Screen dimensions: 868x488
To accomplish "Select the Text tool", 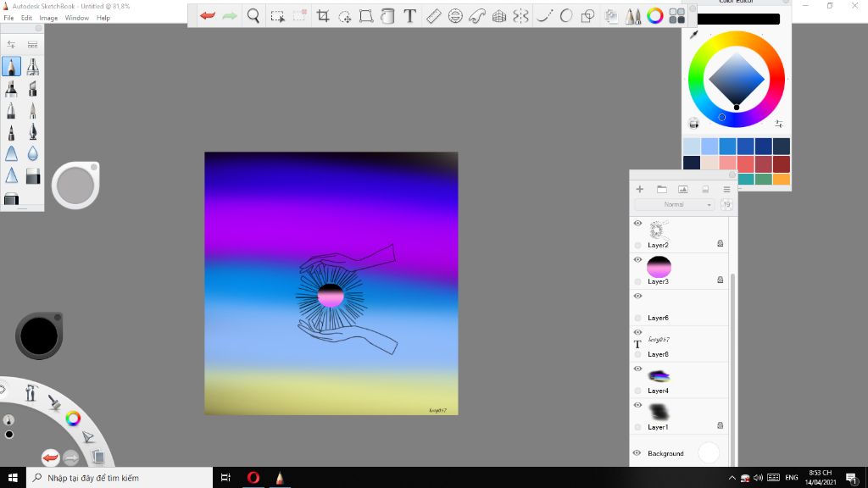I will 409,15.
